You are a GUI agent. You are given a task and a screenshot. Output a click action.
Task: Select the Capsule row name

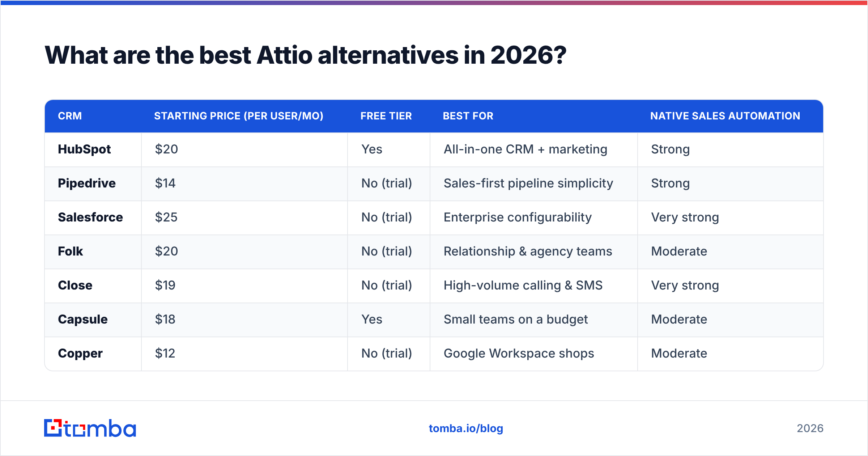pyautogui.click(x=83, y=319)
